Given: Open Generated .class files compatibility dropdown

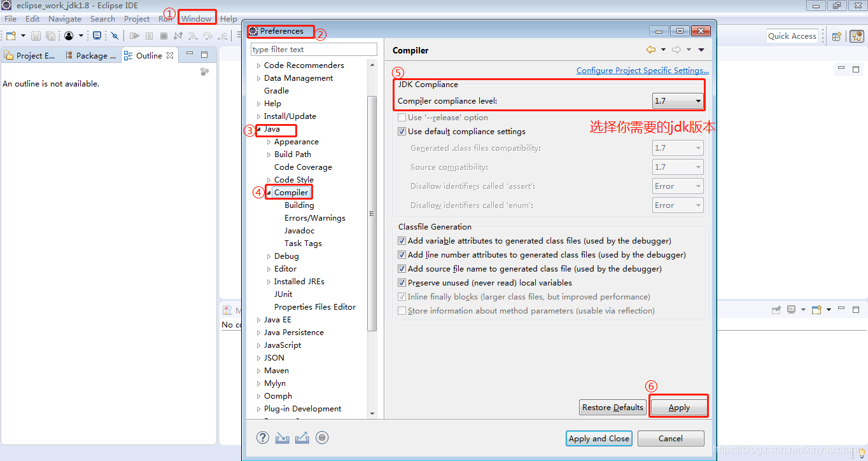Looking at the screenshot, I should tap(678, 148).
